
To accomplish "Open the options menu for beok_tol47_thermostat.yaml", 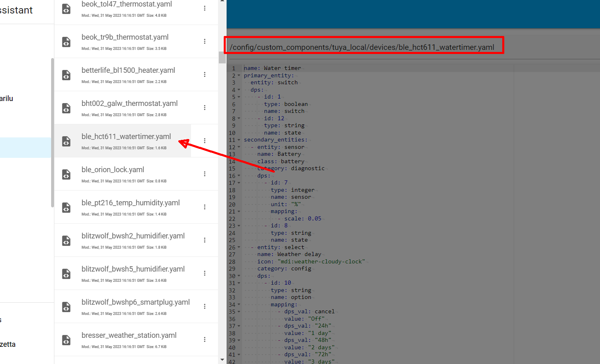I will coord(204,8).
